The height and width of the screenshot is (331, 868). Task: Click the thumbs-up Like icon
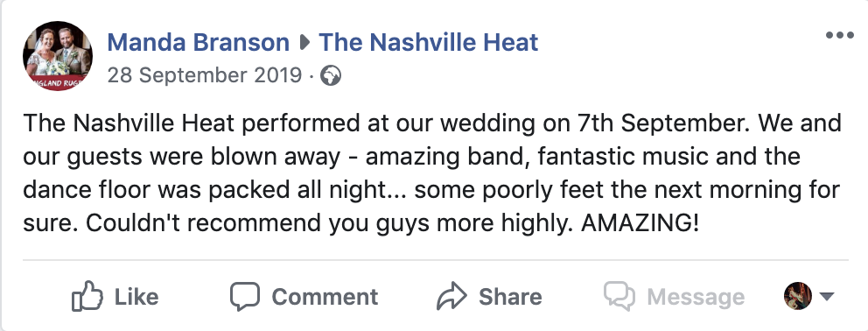[87, 296]
